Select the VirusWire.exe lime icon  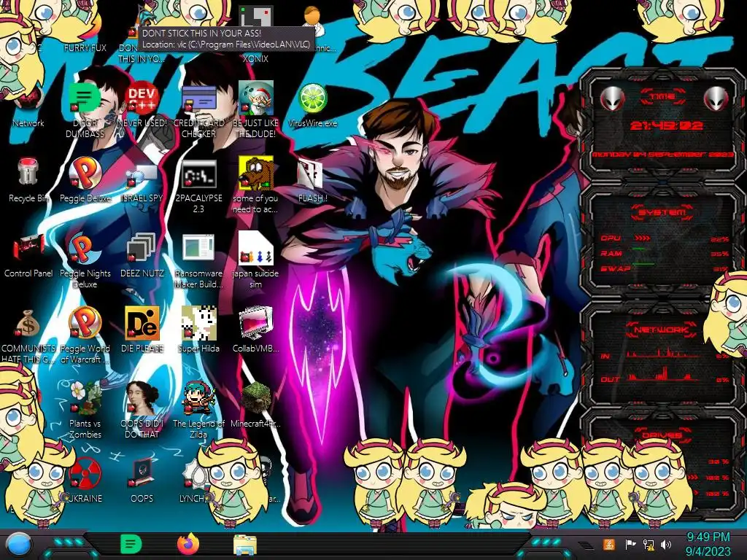312,106
